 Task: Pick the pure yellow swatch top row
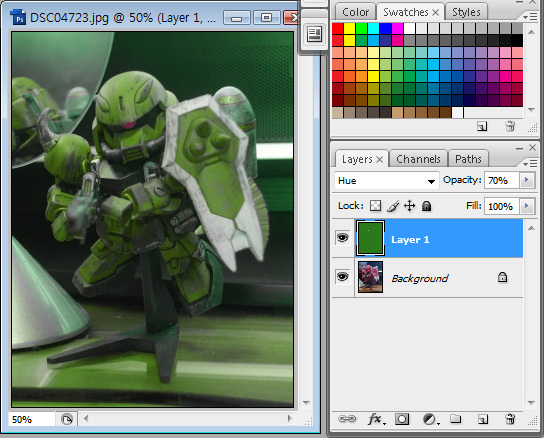click(349, 28)
